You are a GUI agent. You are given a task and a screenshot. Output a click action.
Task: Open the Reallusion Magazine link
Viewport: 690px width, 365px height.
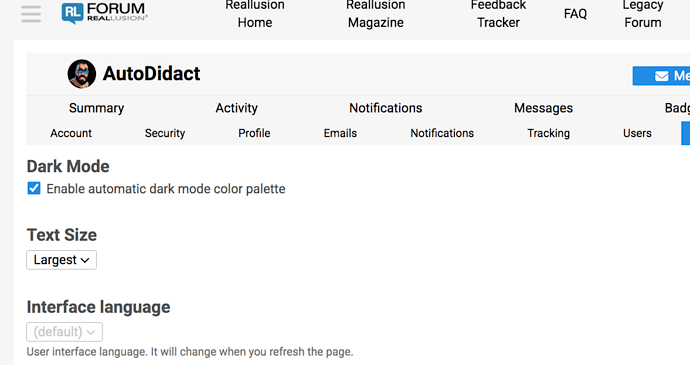tap(376, 14)
